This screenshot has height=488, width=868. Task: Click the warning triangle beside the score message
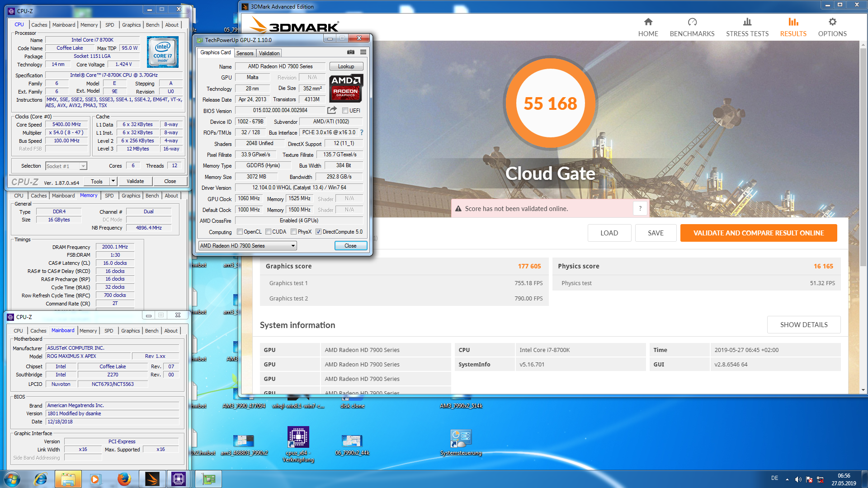point(458,209)
